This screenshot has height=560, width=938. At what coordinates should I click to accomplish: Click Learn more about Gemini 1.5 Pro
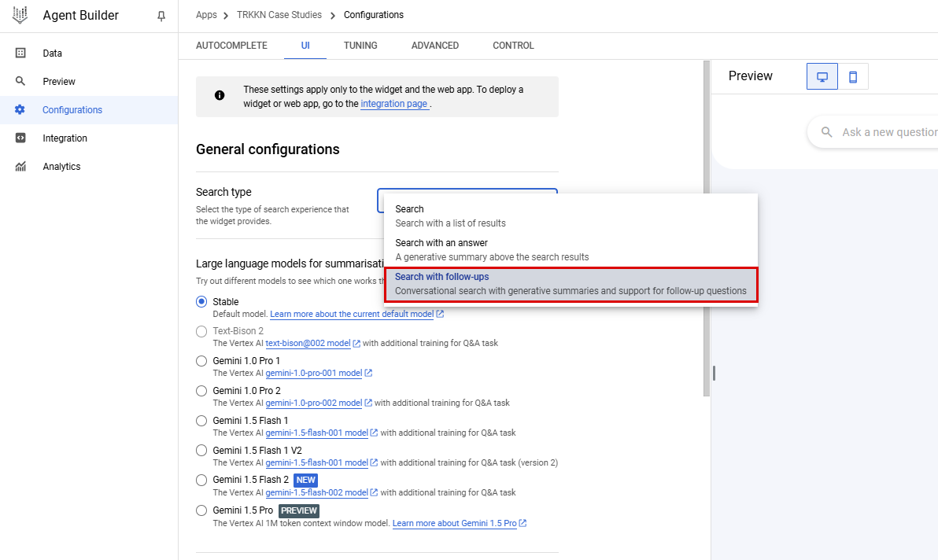point(455,523)
